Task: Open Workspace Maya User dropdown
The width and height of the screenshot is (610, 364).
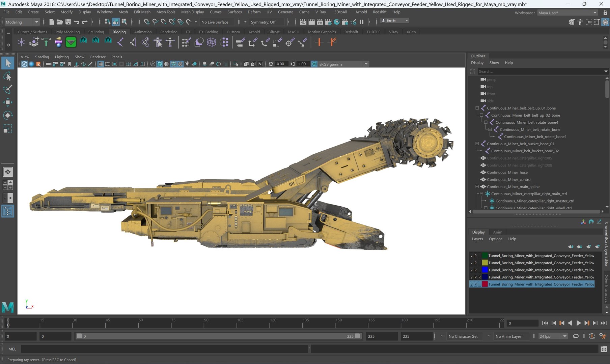Action: [x=567, y=13]
